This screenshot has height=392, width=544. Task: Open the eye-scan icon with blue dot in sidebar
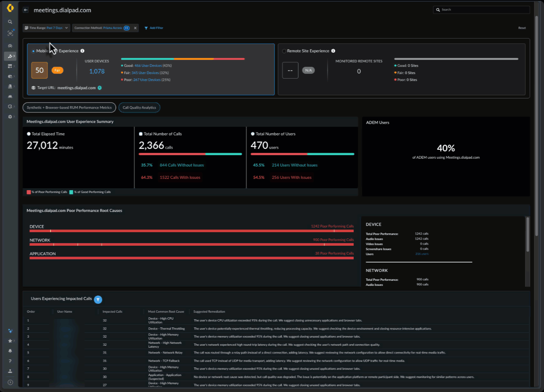click(10, 33)
